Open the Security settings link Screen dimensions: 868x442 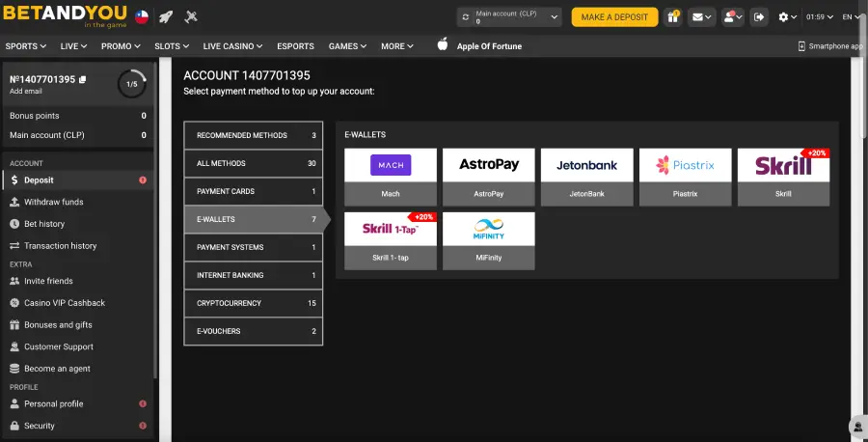(x=77, y=426)
